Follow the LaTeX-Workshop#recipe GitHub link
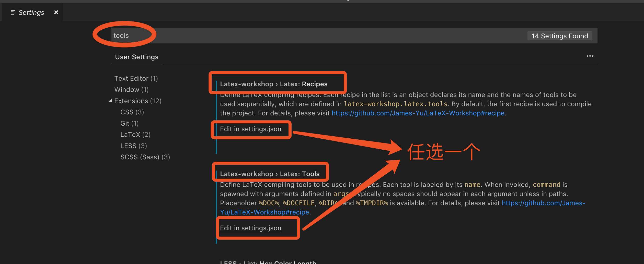644x264 pixels. click(418, 113)
